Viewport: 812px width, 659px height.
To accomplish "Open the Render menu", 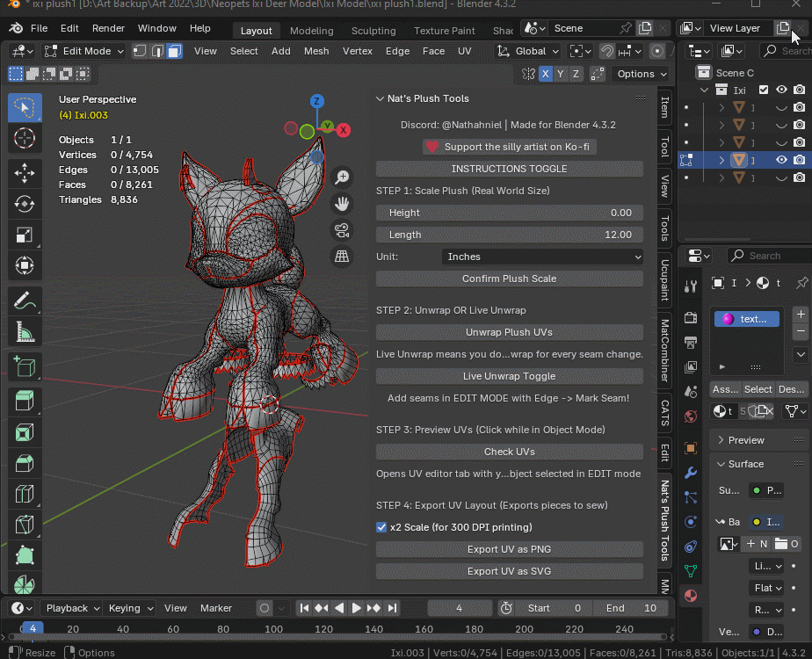I will (x=108, y=28).
